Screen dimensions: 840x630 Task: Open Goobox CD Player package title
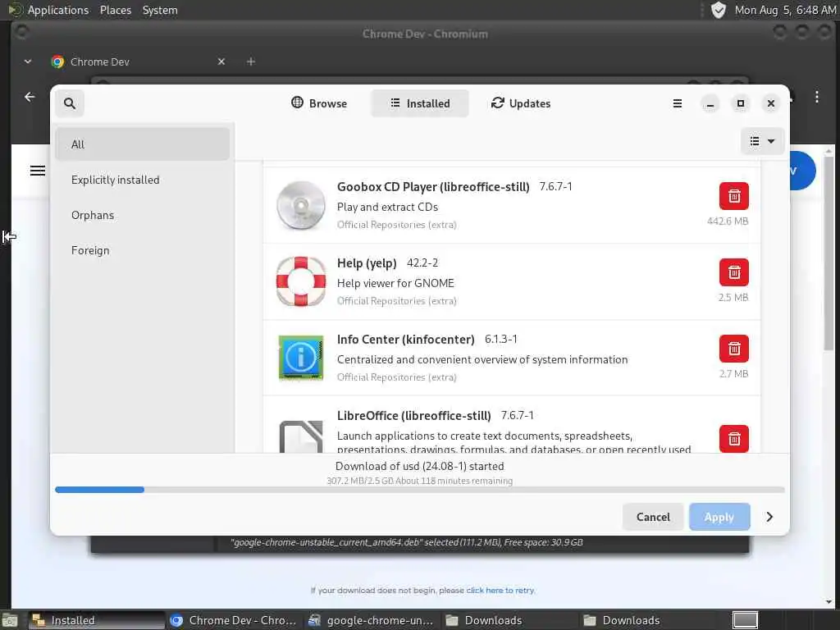coord(433,187)
